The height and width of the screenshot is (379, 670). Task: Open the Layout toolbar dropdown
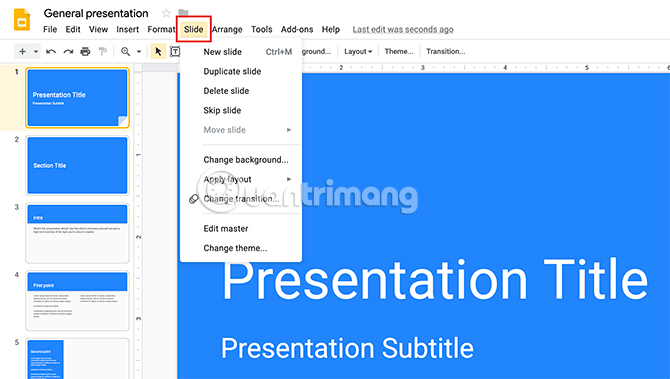click(358, 52)
